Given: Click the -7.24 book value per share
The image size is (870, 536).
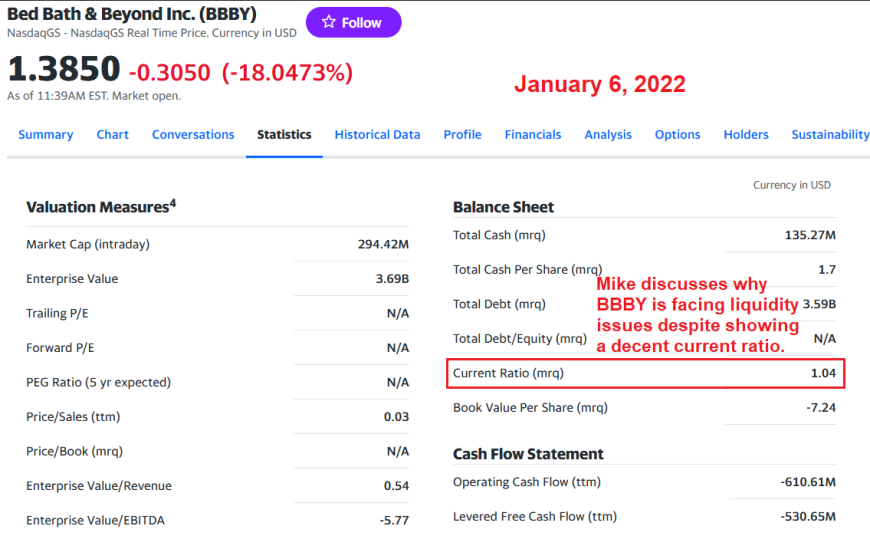Looking at the screenshot, I should pyautogui.click(x=821, y=407).
